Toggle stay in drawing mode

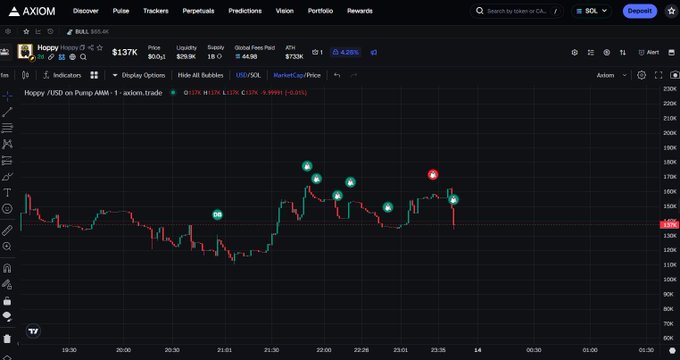click(7, 285)
